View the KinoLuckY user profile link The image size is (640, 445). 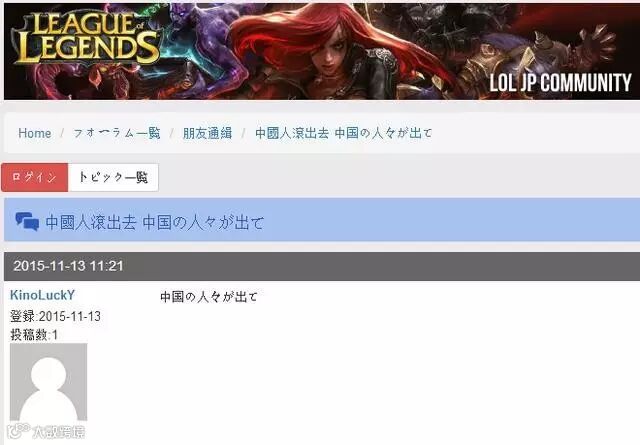pos(42,295)
